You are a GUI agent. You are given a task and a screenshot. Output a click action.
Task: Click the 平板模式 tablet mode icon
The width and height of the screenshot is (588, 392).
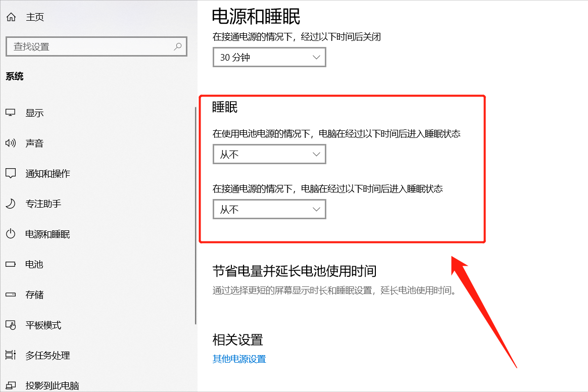point(11,325)
